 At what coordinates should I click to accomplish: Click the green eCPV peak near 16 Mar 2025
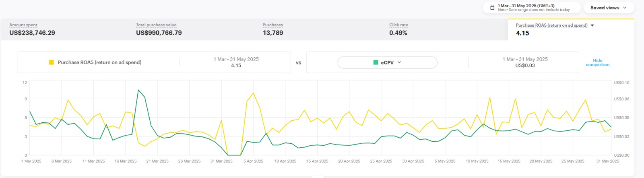[138, 90]
